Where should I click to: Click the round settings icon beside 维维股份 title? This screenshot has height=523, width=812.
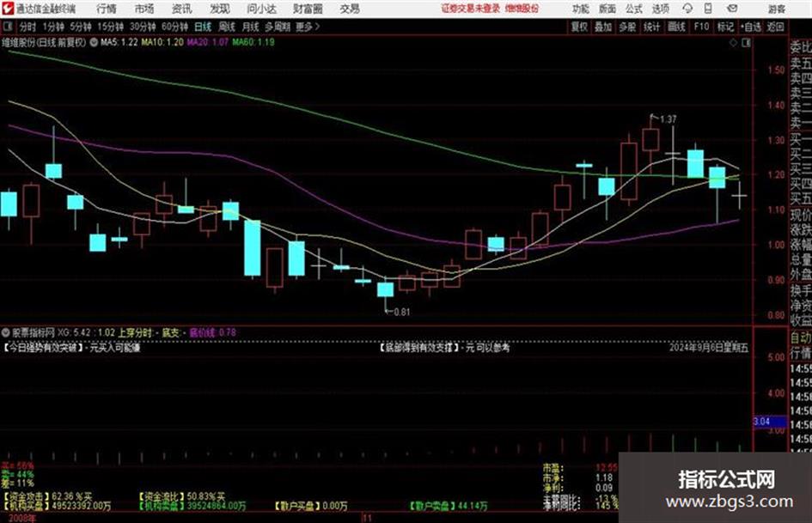94,42
